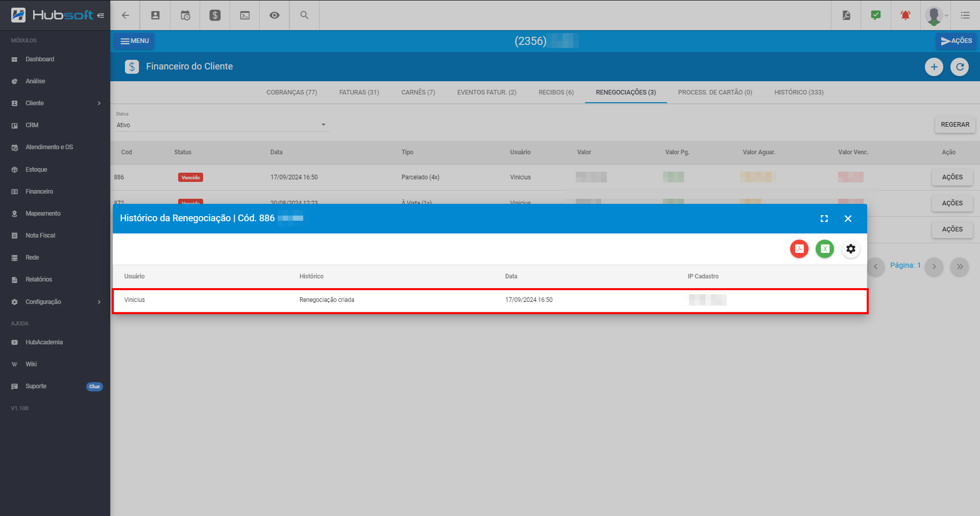Click the refresh circular arrow button
Screen dimensions: 980x516
[960, 67]
